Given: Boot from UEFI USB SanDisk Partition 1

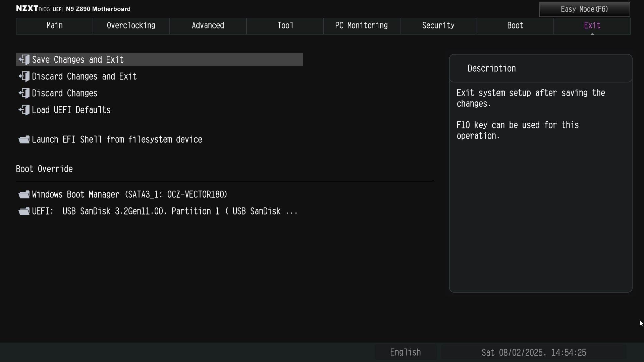Looking at the screenshot, I should click(x=160, y=211).
